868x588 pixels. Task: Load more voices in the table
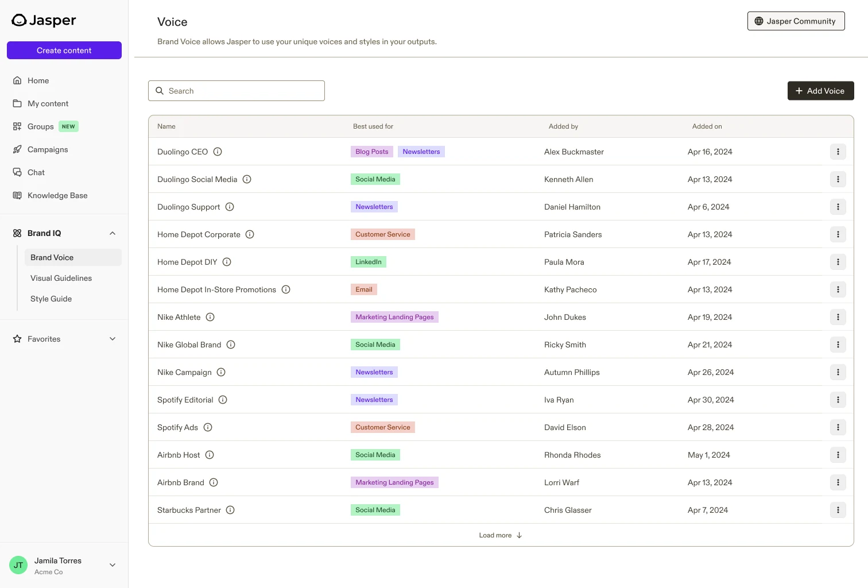501,535
